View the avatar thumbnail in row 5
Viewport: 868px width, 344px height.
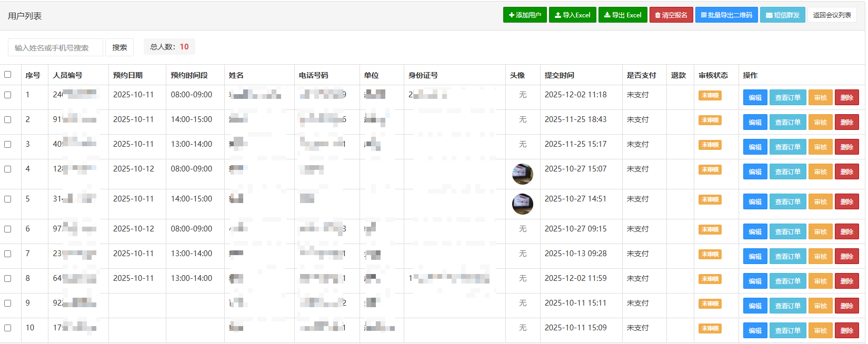pyautogui.click(x=522, y=204)
